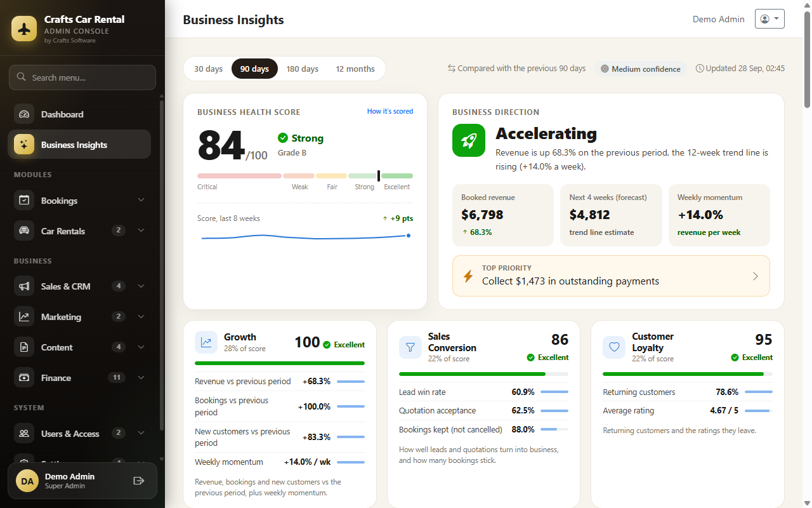Expand the Car Rentals submenu chevron
The width and height of the screenshot is (812, 508).
141,231
